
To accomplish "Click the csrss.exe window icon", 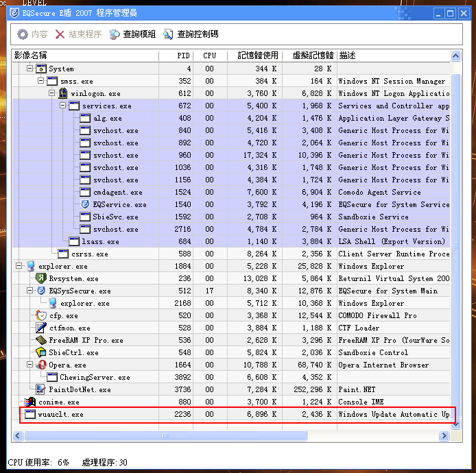I will (x=63, y=254).
